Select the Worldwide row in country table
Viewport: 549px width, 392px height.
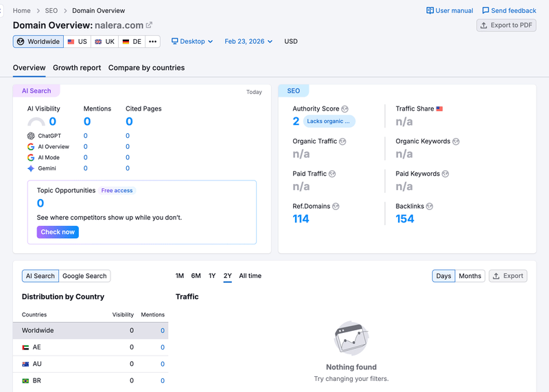(x=91, y=330)
